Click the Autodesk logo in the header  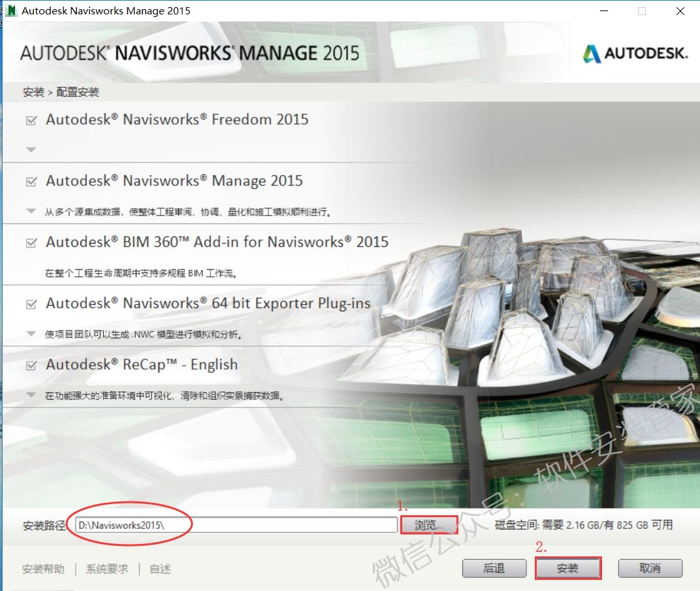click(635, 54)
